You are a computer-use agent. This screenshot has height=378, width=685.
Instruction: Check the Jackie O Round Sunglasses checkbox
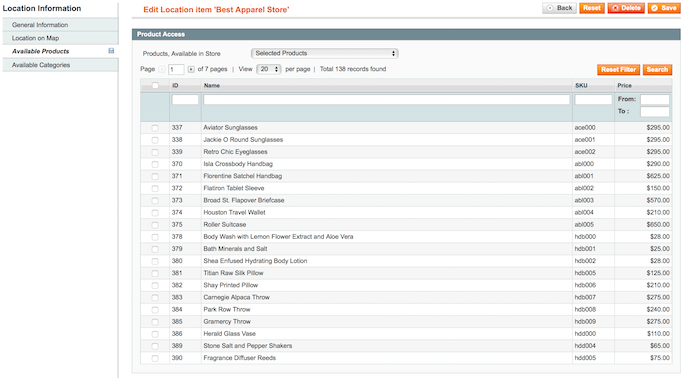(x=155, y=140)
